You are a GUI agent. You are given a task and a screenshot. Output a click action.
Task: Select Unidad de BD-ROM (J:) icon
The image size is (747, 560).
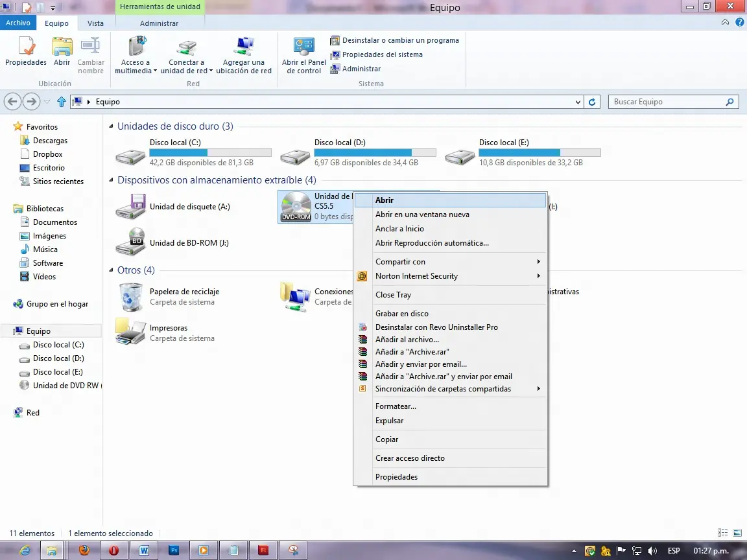click(130, 242)
